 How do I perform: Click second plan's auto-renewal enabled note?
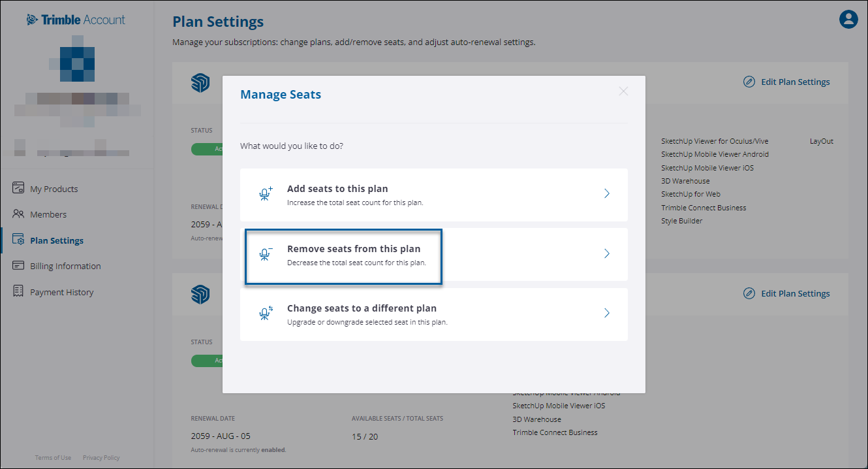[x=238, y=450]
